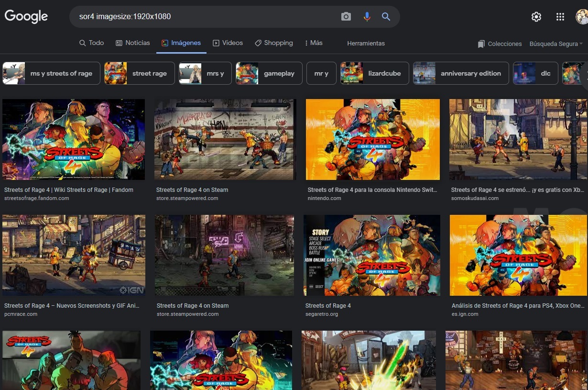Viewport: 588px width, 390px height.
Task: Click the magnifying glass search button
Action: [386, 17]
